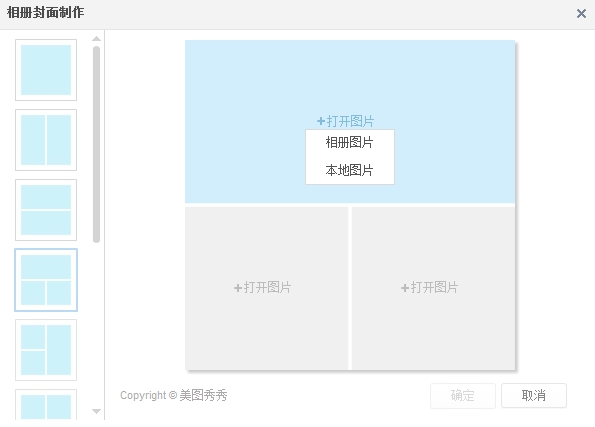Choose the two-left one-right layout thumbnail
595x427 pixels.
pos(46,350)
